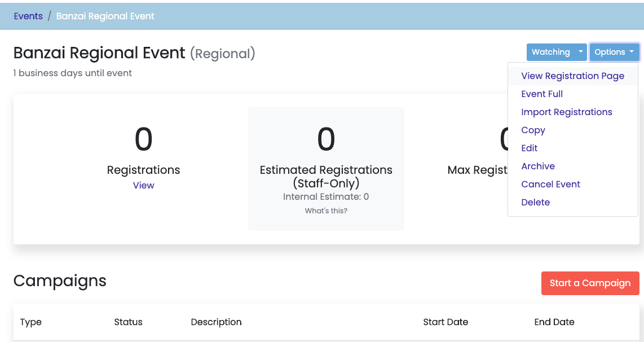Click the "What's this?" help link
Screen dimensions: 644x342
(x=326, y=211)
